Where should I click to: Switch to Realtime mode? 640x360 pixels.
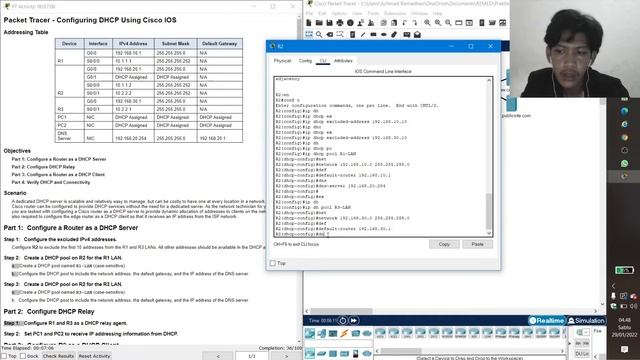point(547,320)
